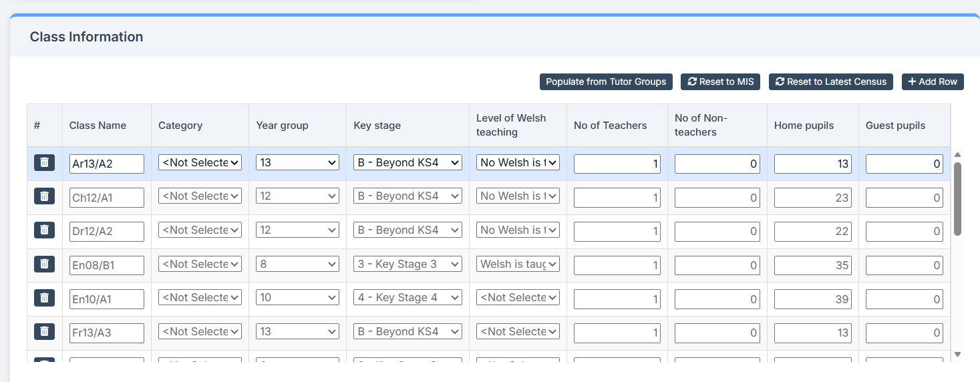The width and height of the screenshot is (980, 382).
Task: Remove the Dr12/A2 class row
Action: [x=44, y=230]
